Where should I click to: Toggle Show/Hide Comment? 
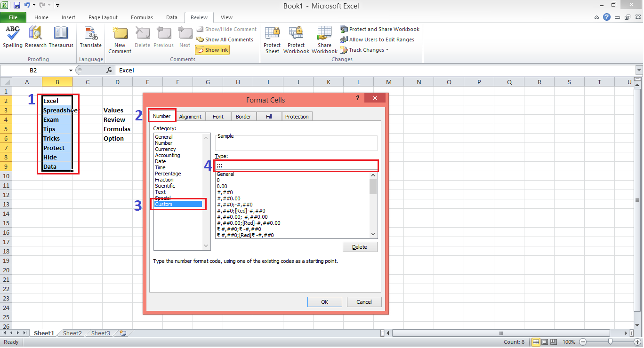226,29
